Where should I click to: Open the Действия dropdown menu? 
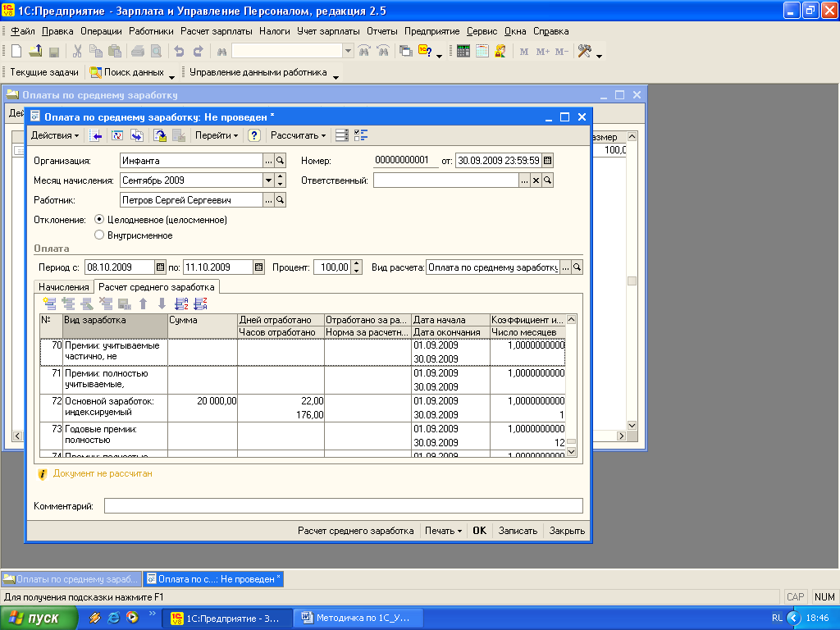(55, 135)
